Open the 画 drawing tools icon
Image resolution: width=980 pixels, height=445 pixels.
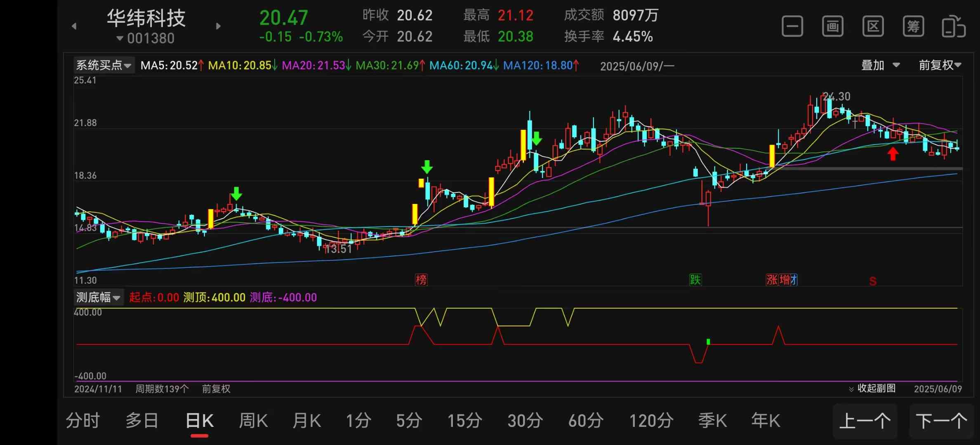coord(833,27)
